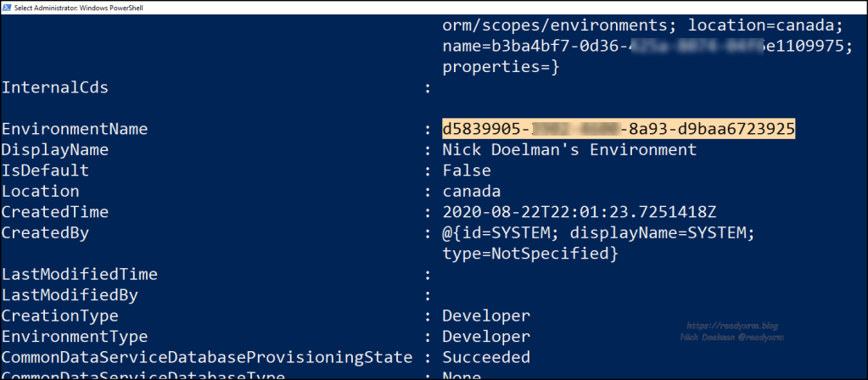Click the Location value 'canada'
Screen dimensions: 868x380
pyautogui.click(x=471, y=192)
